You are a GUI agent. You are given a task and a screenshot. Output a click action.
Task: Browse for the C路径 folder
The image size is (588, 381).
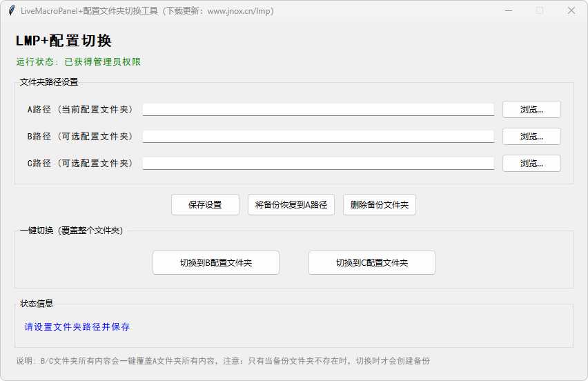pos(531,164)
